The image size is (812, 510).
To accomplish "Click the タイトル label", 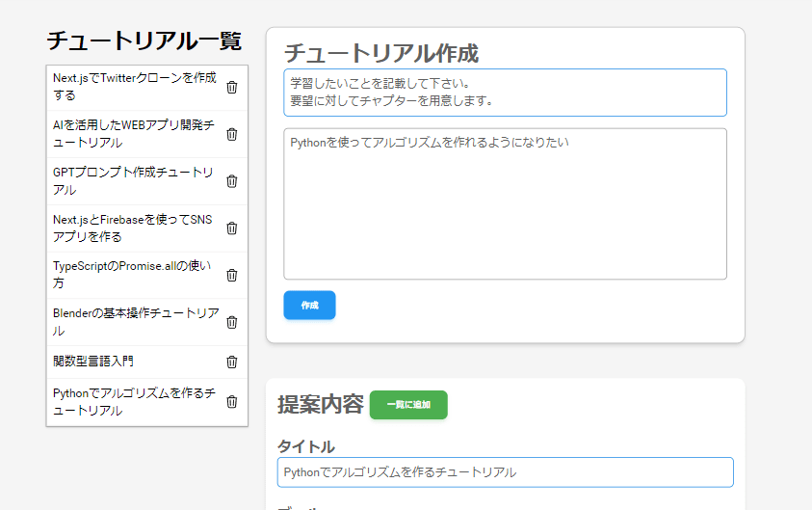I will click(x=306, y=446).
